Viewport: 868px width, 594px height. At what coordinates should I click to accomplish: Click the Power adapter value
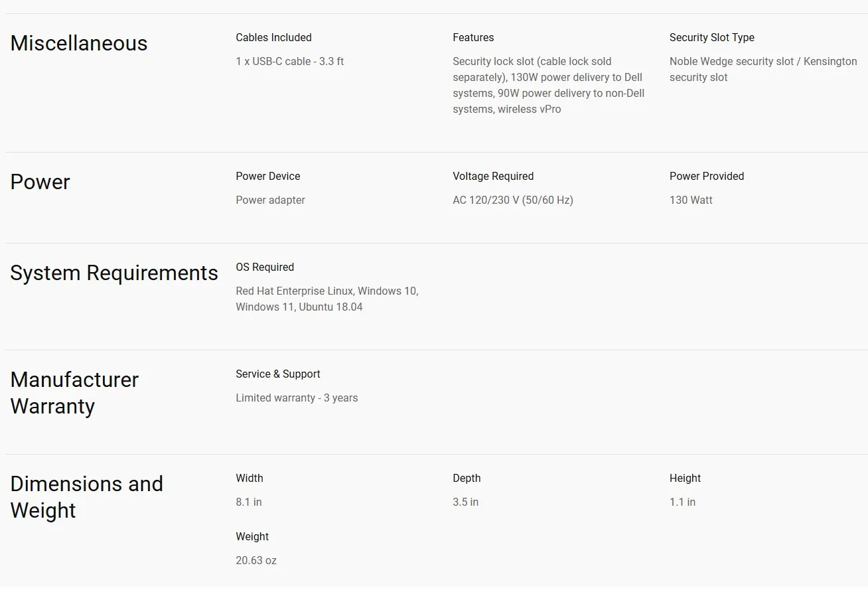[x=270, y=200]
